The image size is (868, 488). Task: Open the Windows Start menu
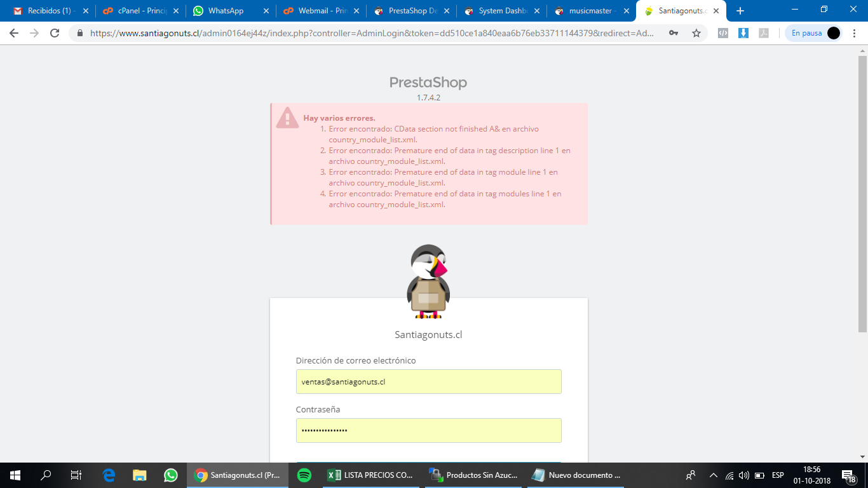coord(15,475)
